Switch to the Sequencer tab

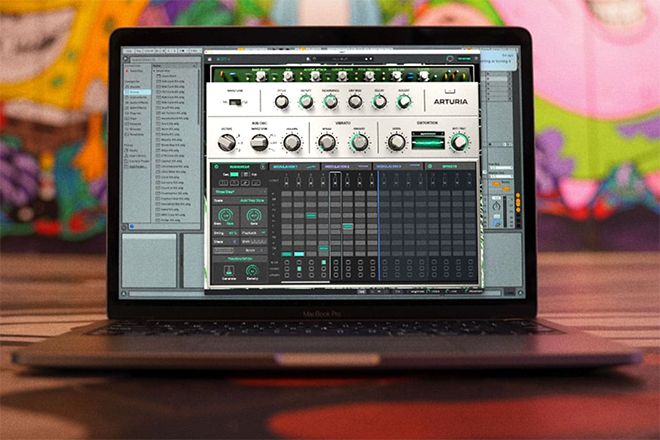[x=239, y=167]
